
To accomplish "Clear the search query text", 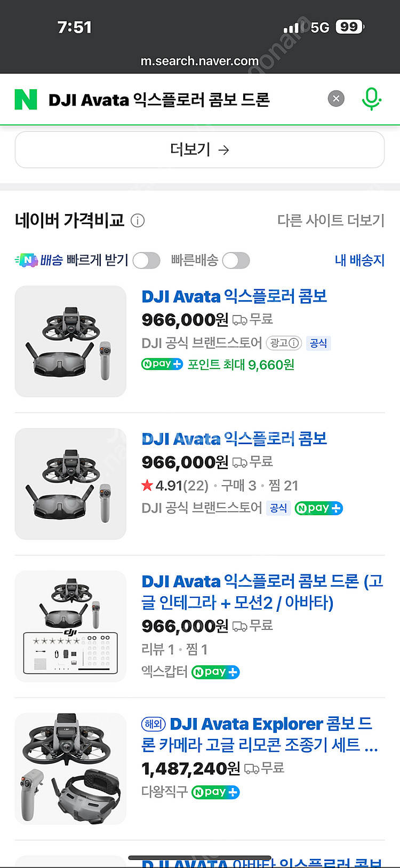I will (336, 99).
